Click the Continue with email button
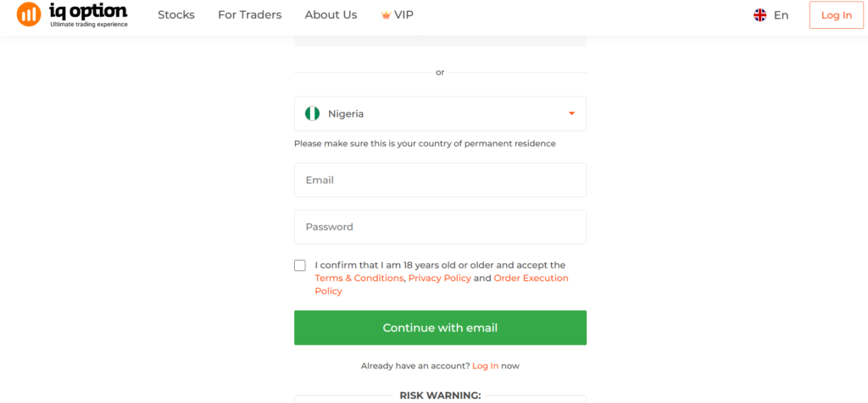868x403 pixels. coord(440,328)
